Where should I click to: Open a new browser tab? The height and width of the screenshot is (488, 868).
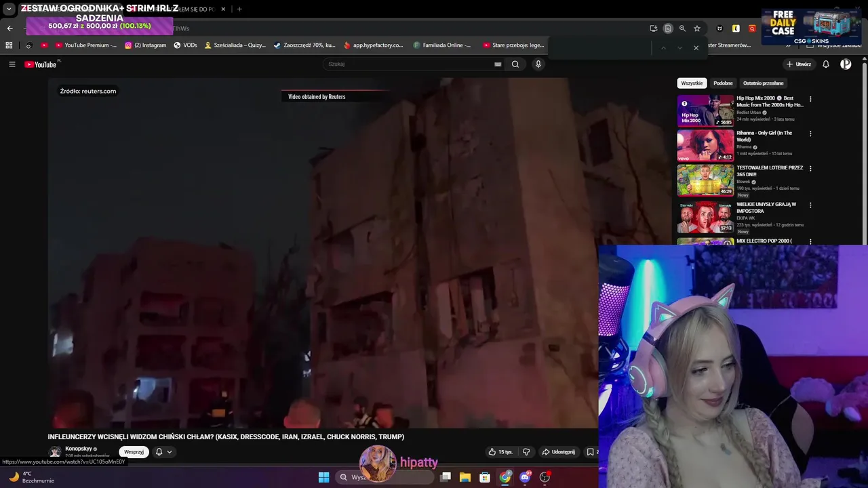coord(239,9)
